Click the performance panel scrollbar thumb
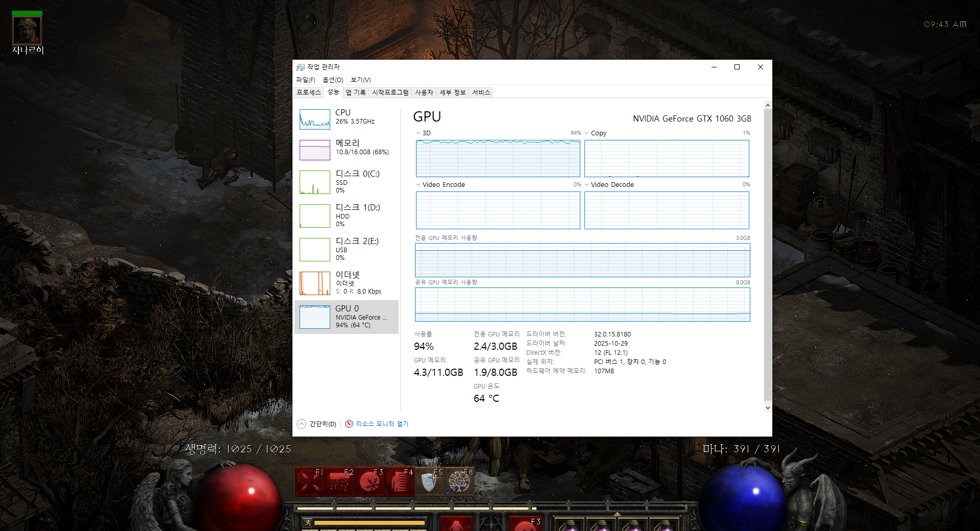This screenshot has width=980, height=531. 768,255
